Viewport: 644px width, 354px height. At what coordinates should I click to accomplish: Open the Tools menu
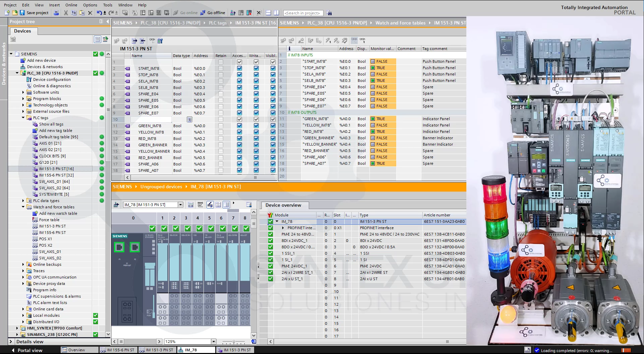click(x=108, y=5)
